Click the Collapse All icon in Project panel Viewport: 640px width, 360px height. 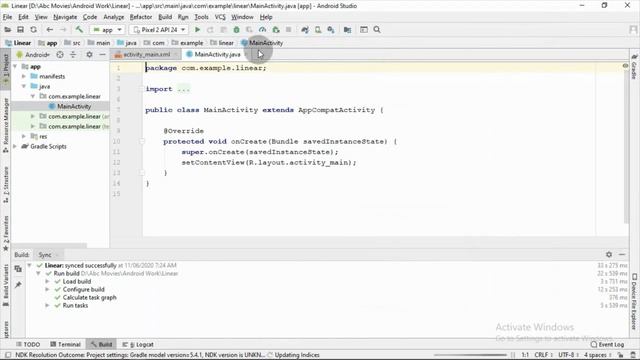pos(73,55)
